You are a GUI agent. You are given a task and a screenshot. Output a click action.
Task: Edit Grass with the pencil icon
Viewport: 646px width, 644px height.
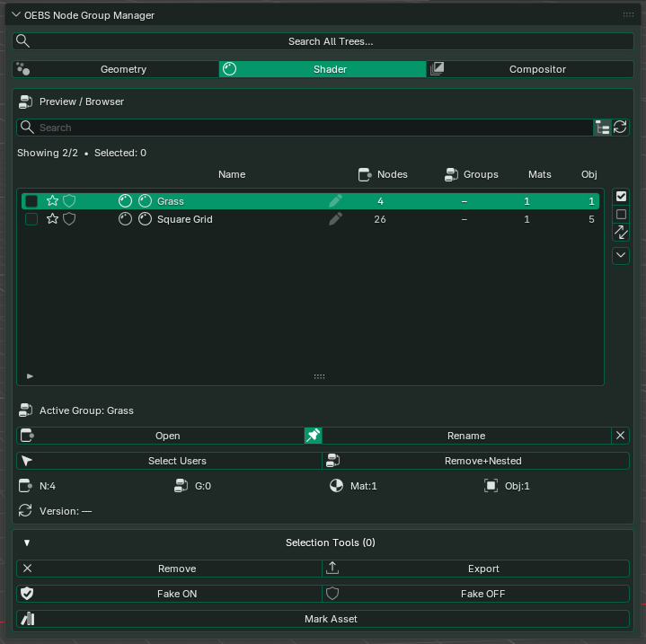coord(335,201)
